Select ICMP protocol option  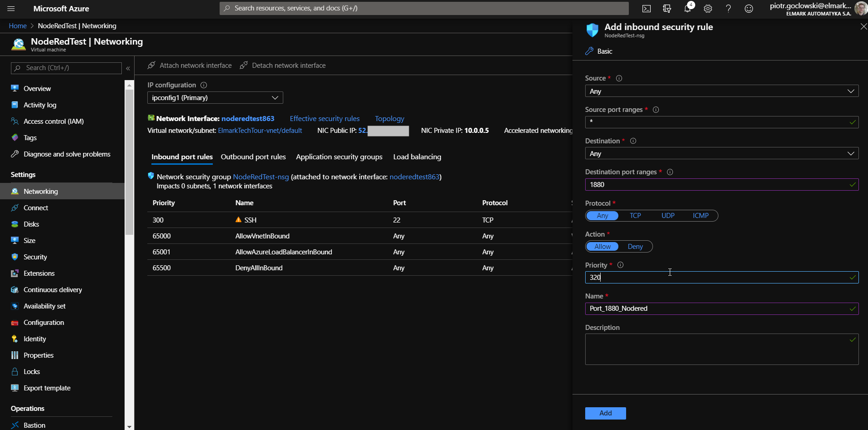coord(701,216)
